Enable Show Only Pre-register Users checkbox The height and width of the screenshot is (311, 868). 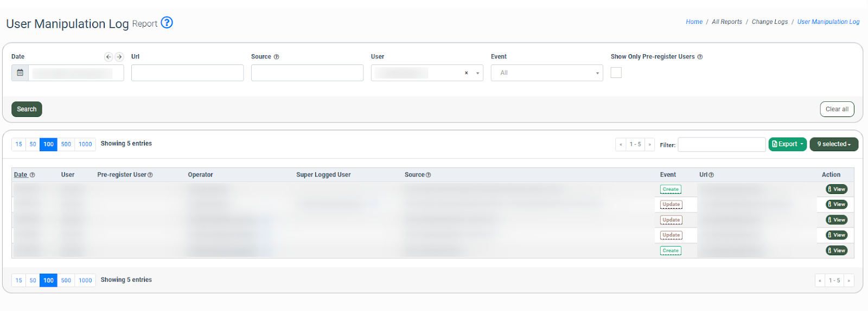point(616,73)
